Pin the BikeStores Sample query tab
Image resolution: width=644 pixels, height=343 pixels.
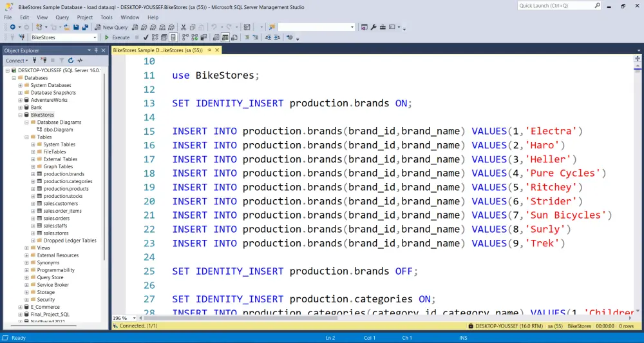pyautogui.click(x=209, y=50)
